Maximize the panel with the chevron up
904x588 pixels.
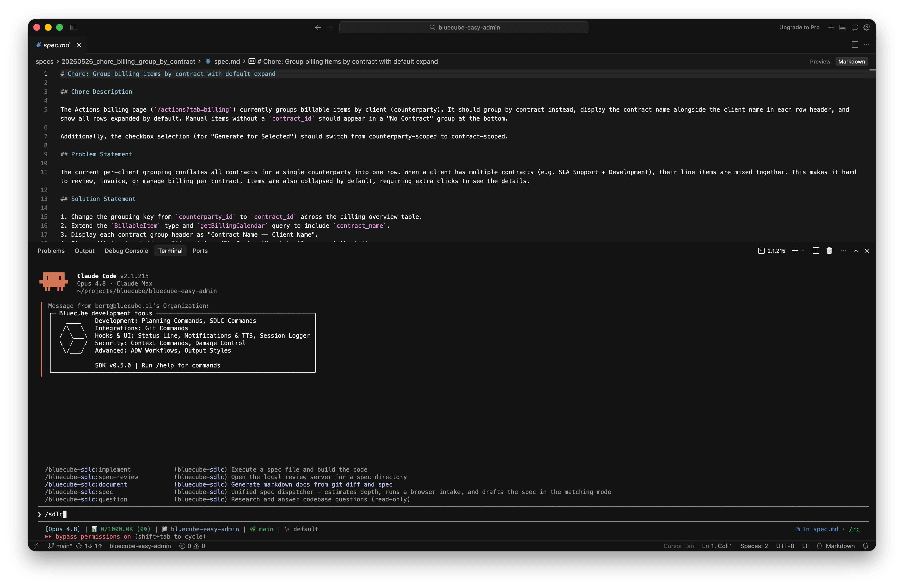click(x=856, y=251)
